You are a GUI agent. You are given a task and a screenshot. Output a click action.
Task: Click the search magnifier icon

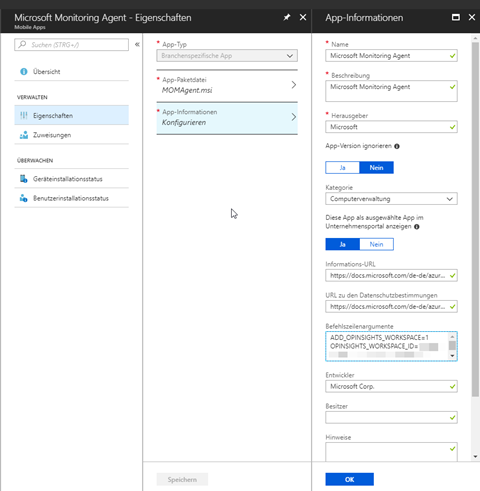(22, 44)
